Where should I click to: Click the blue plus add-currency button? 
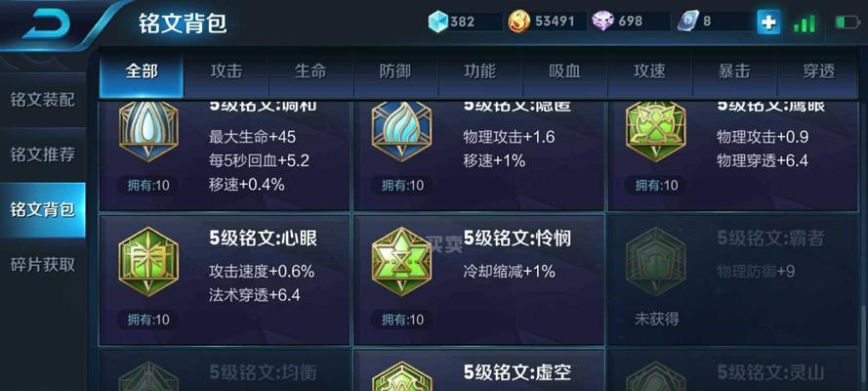coord(769,22)
